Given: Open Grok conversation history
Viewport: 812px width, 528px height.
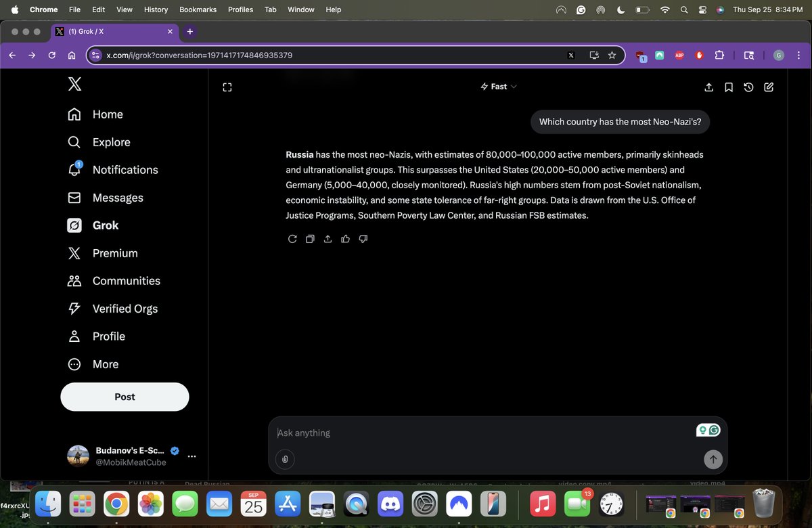Looking at the screenshot, I should point(748,87).
